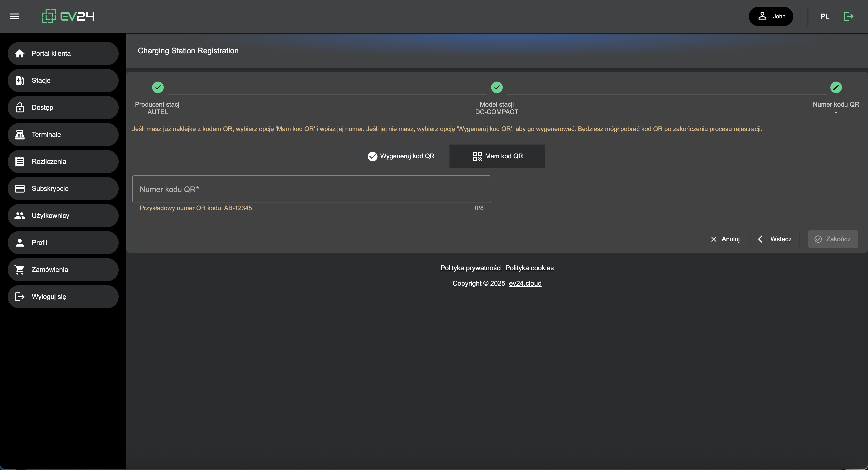Open the hamburger menu icon
The image size is (868, 470).
(x=14, y=16)
